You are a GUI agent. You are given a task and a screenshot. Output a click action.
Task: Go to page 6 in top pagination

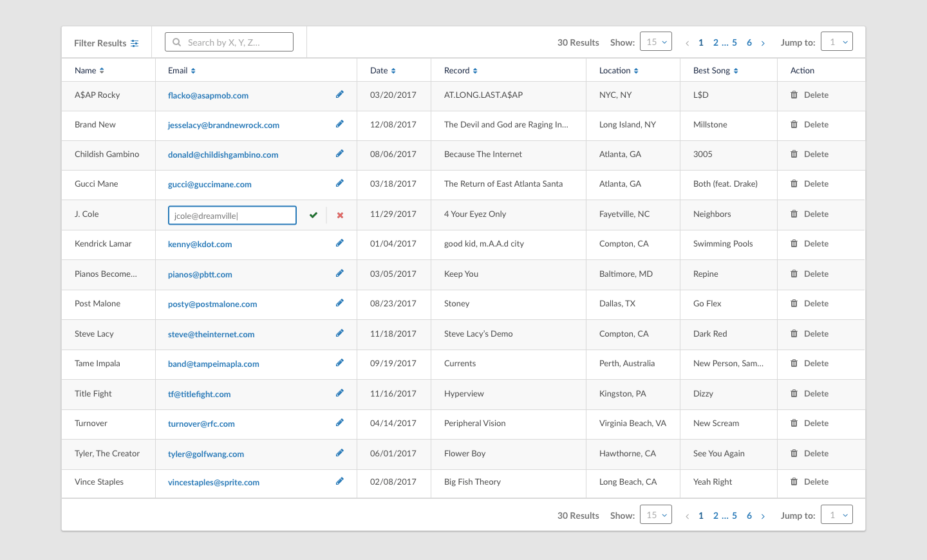[749, 42]
